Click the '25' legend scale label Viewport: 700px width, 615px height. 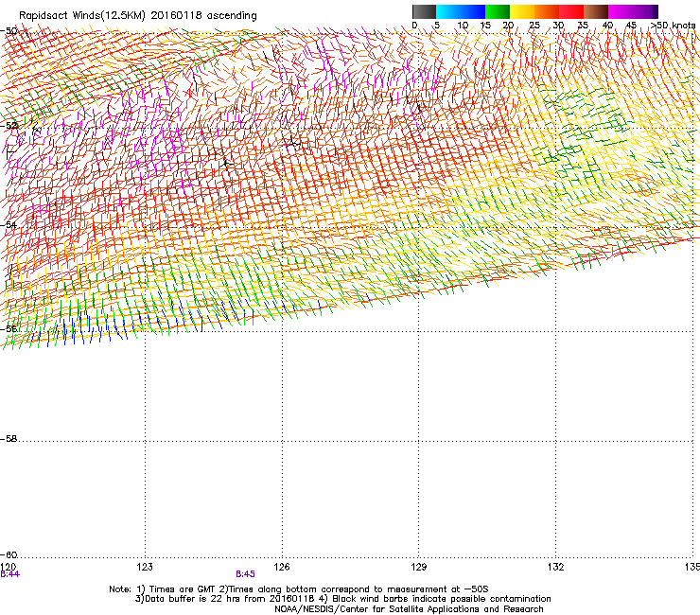[x=534, y=26]
